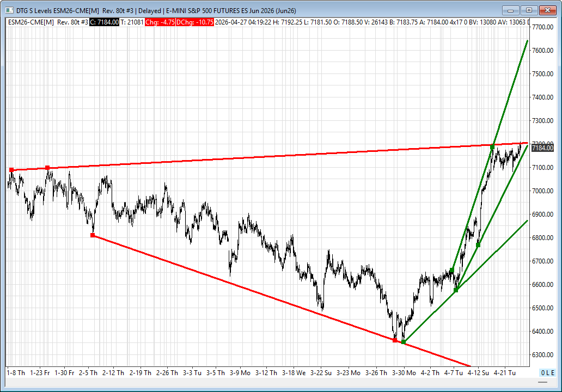Click the chart window icon in title bar
The width and height of the screenshot is (562, 392).
coord(8,10)
